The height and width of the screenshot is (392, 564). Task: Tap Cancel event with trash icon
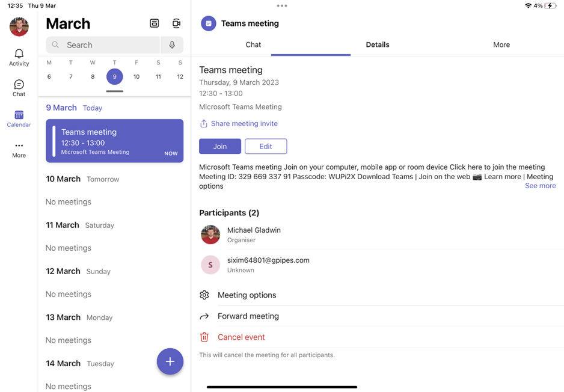pos(241,337)
